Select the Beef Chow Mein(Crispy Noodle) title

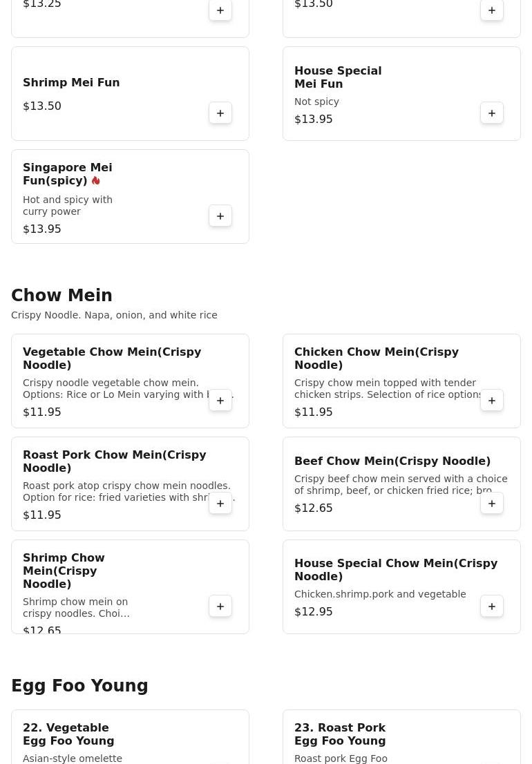tap(392, 461)
